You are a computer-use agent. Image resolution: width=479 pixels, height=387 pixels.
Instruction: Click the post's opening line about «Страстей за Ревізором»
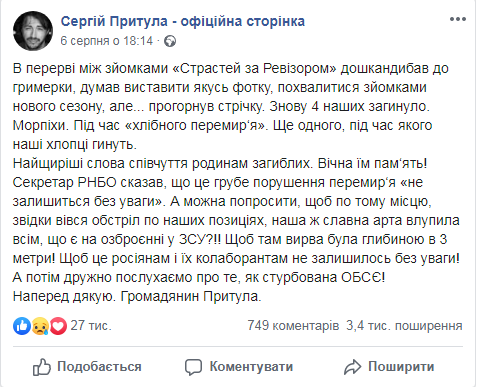pyautogui.click(x=231, y=68)
